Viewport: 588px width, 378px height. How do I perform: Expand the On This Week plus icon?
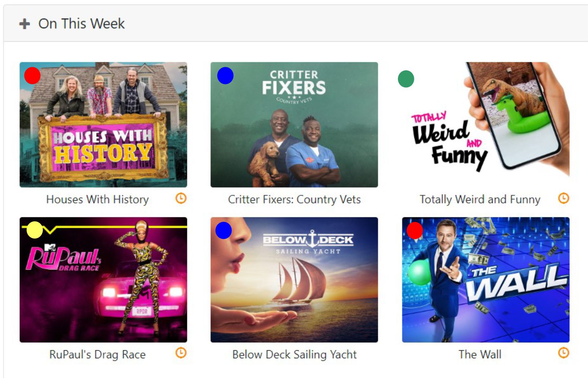25,24
